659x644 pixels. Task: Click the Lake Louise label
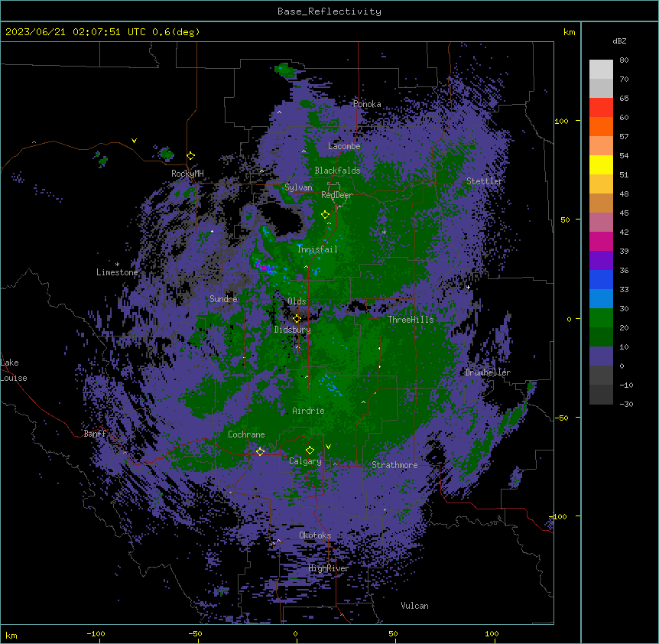coord(14,370)
